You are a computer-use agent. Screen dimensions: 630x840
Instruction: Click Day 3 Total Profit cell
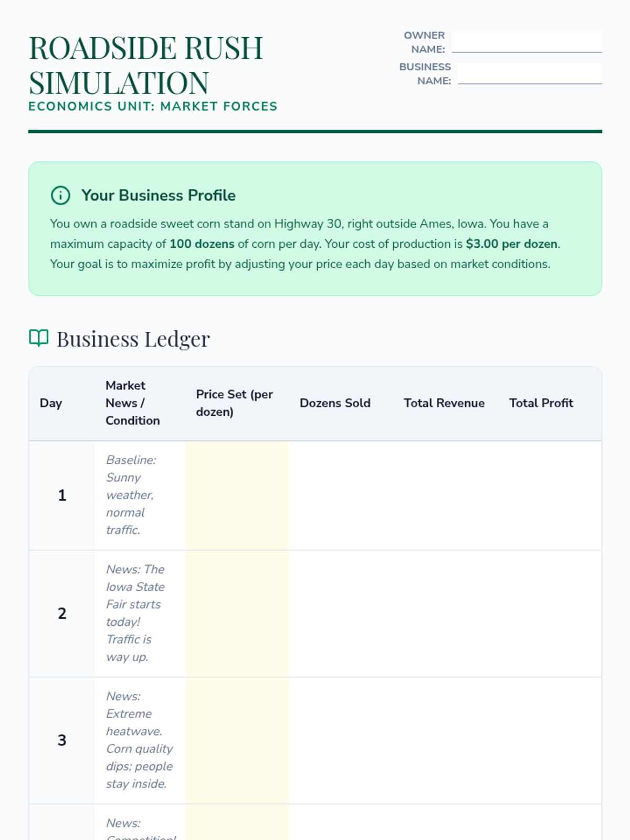549,740
